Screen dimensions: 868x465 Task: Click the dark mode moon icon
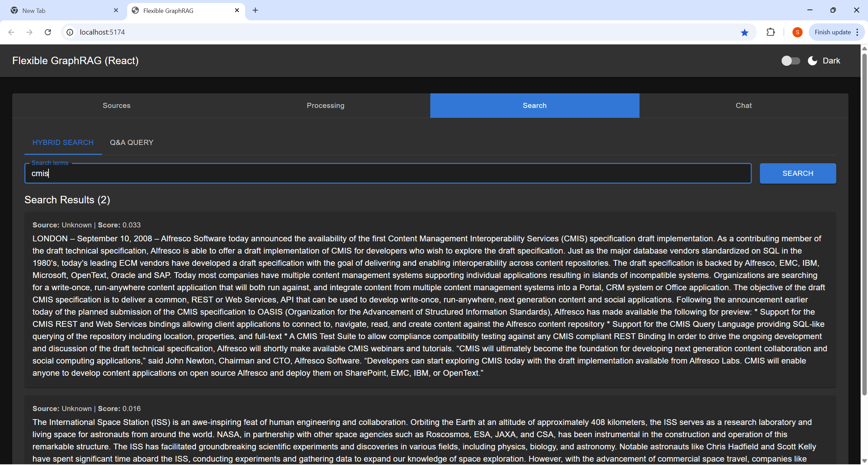click(812, 60)
